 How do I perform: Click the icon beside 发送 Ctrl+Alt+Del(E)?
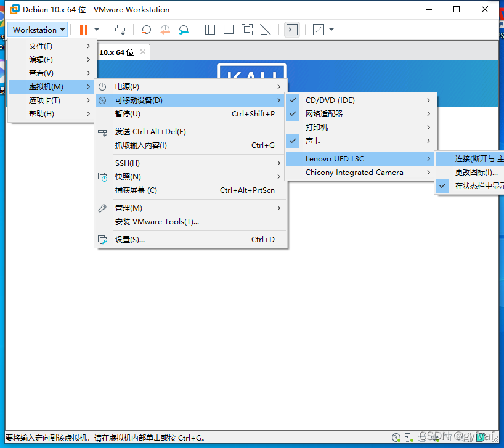102,132
